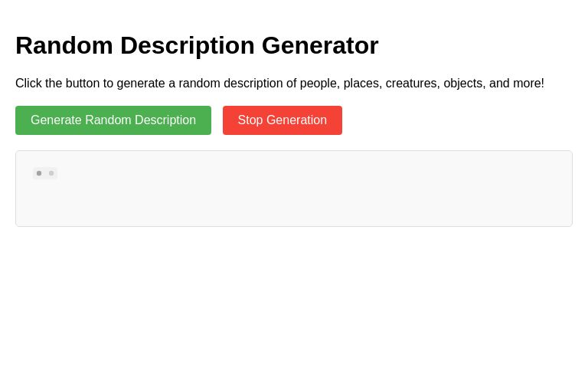
Task: Click inside the gray description output box
Action: (x=294, y=189)
